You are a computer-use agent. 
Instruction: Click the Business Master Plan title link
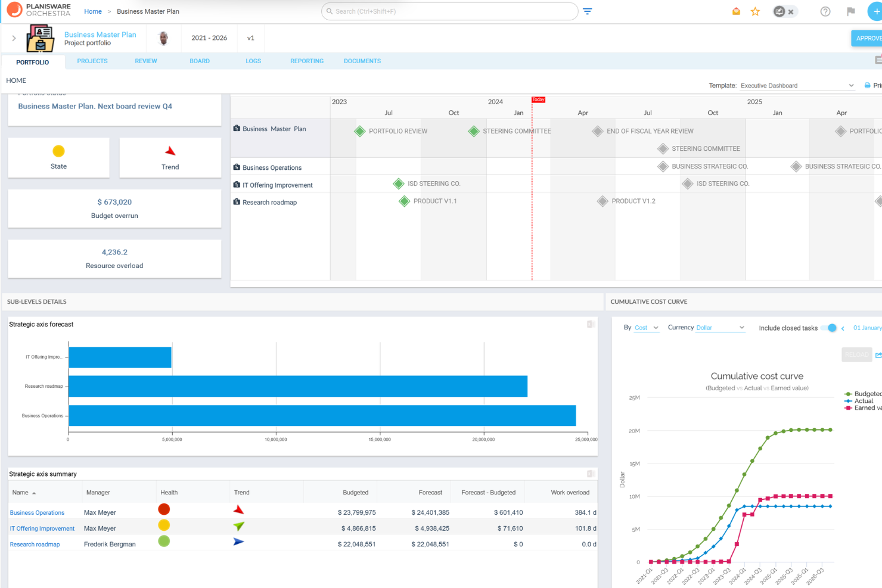100,35
